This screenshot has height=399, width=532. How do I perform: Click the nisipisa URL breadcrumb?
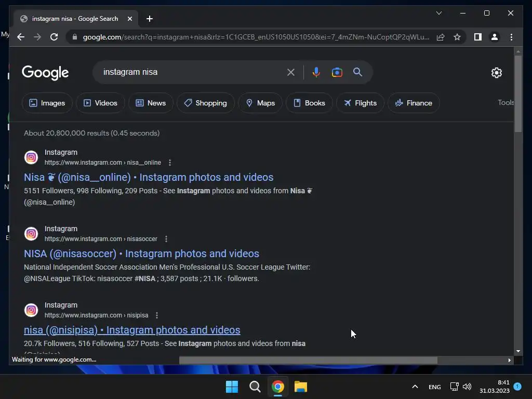click(x=96, y=315)
